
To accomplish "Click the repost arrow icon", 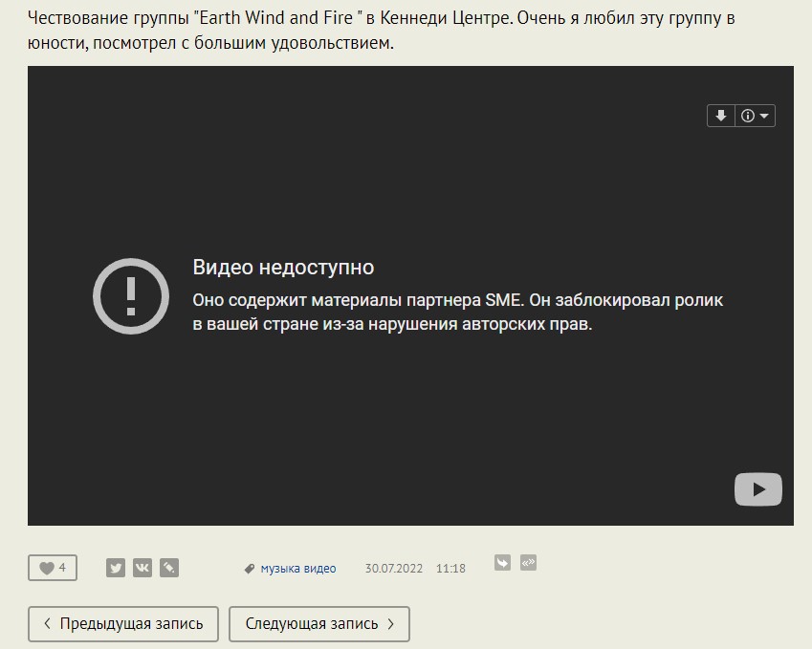I will tap(502, 563).
